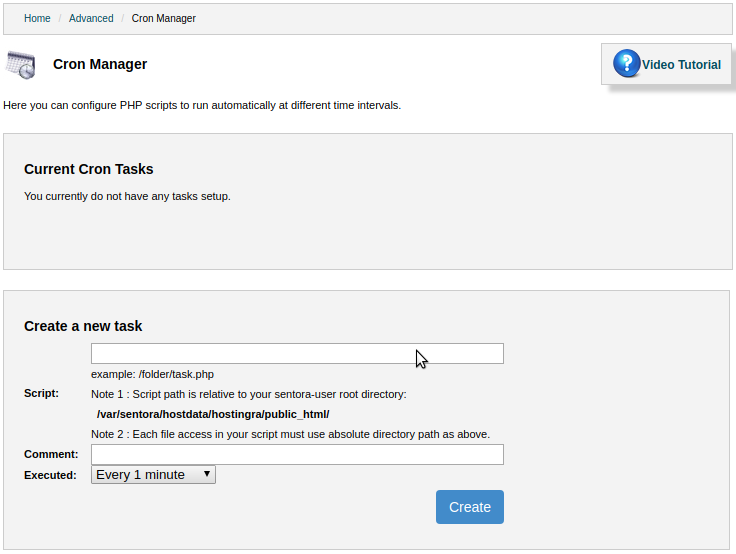Click the no tasks setup message
Viewport: 736px width, 554px height.
pos(127,196)
